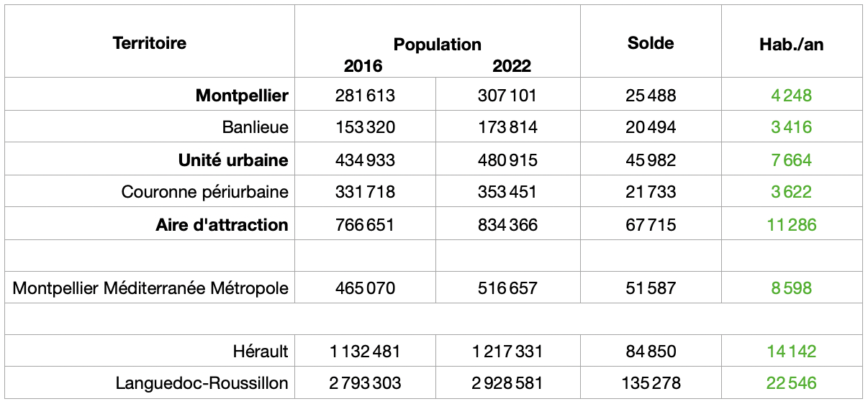Screen dimensions: 868x404
Task: Select the Aire d'attraction row label
Action: pos(222,225)
